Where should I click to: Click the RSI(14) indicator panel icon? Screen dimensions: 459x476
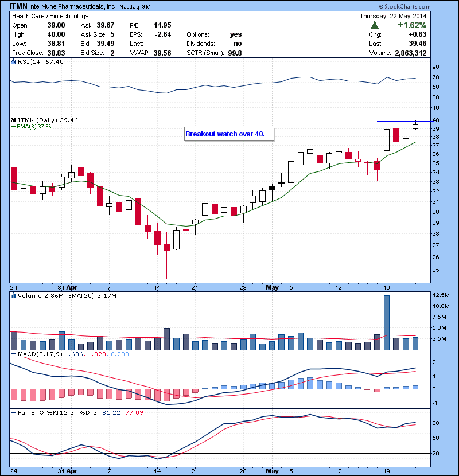click(13, 61)
